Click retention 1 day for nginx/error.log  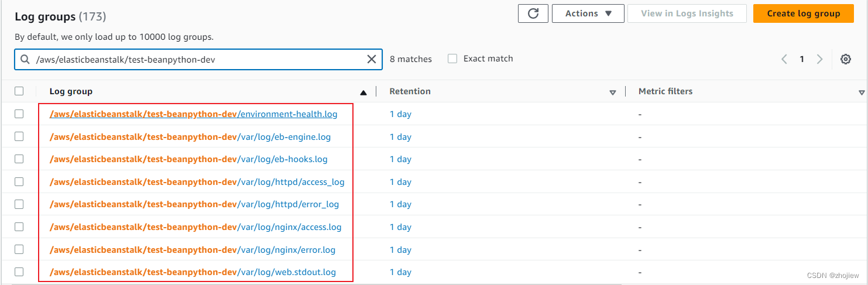coord(401,250)
